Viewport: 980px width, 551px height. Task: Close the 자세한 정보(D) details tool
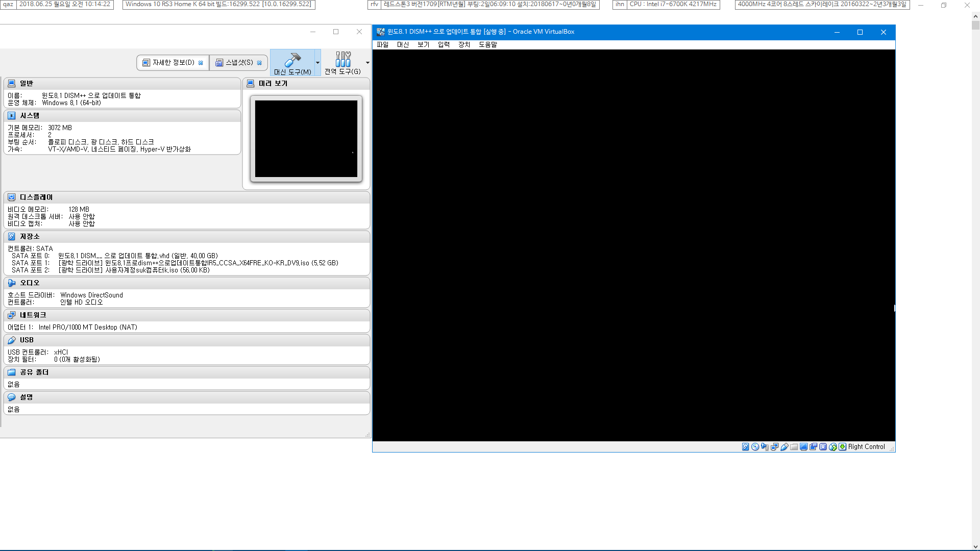pos(201,63)
